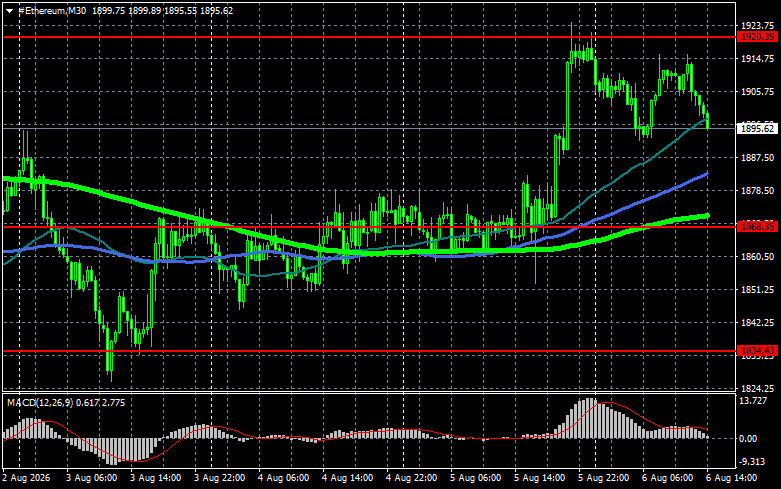The image size is (781, 489).
Task: Select the MACD scale value -9.313
Action: pyautogui.click(x=752, y=462)
